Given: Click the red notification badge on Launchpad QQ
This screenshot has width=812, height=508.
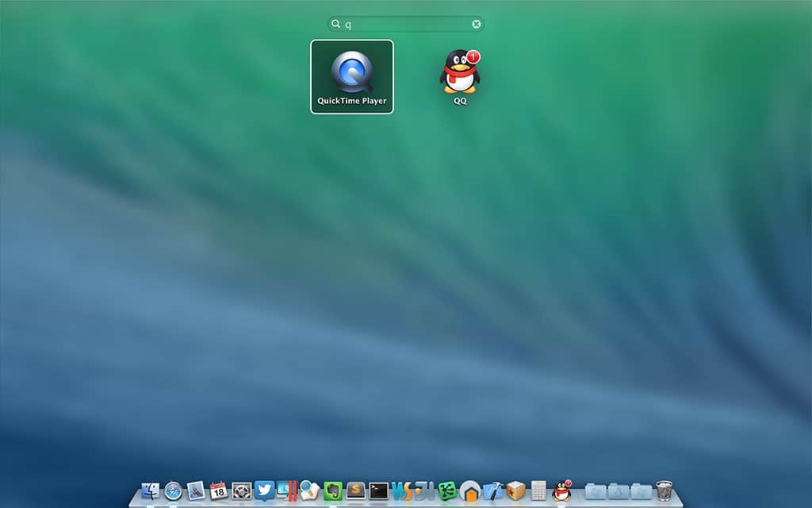Looking at the screenshot, I should point(473,56).
